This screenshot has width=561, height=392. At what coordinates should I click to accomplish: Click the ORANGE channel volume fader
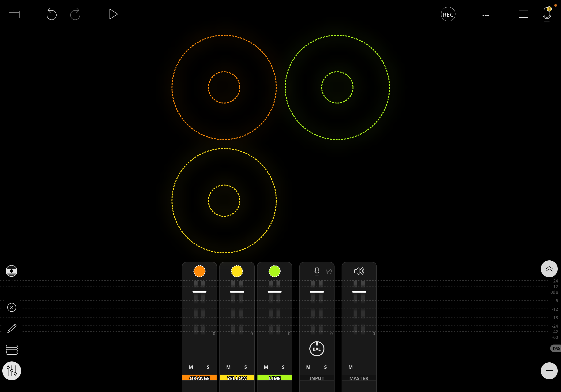tap(199, 292)
